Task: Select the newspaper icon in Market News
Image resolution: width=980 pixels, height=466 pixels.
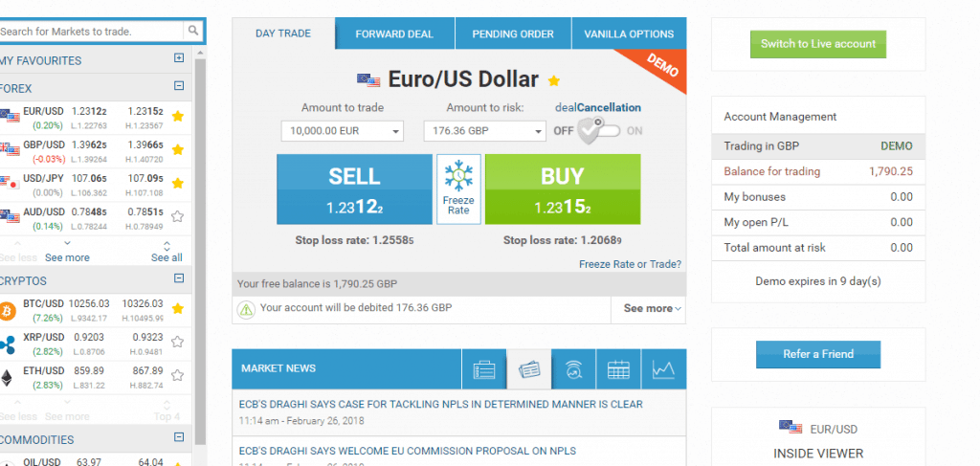Action: (529, 369)
